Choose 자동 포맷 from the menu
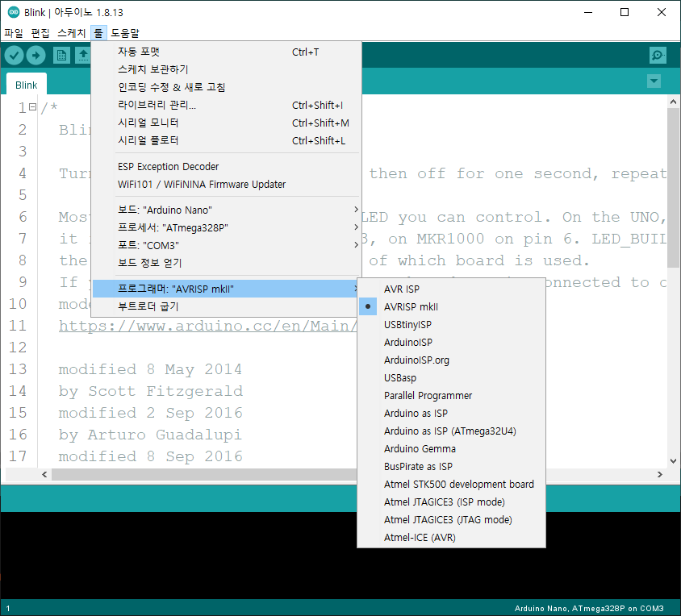Viewport: 681px width, 616px height. coord(226,52)
